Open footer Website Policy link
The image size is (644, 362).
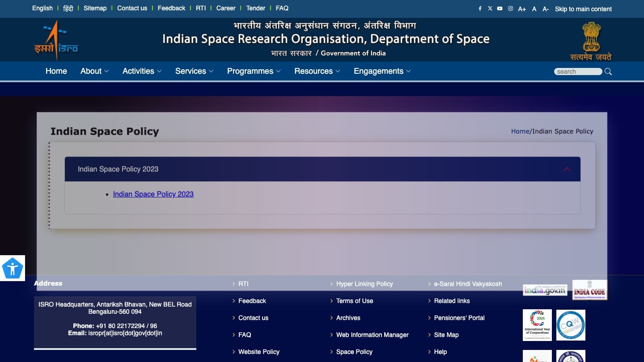(259, 352)
